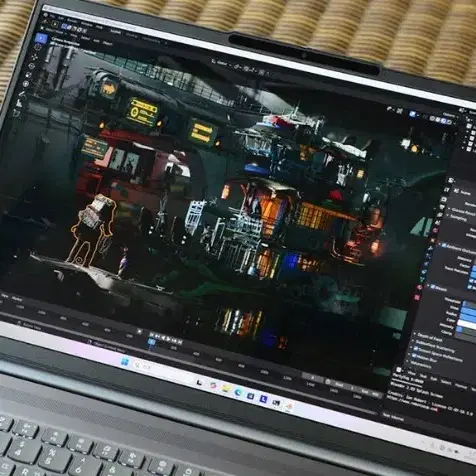Open the viewport Select menu

tap(85, 37)
